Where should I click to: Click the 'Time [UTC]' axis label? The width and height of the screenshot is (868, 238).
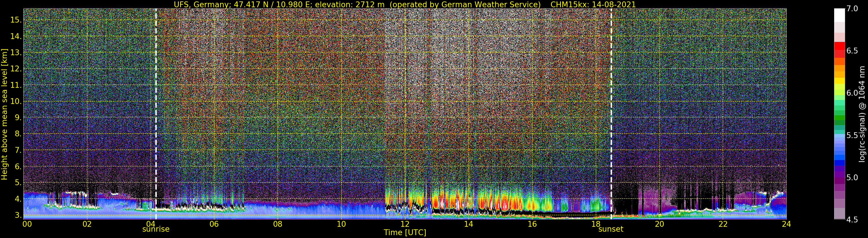pos(405,233)
